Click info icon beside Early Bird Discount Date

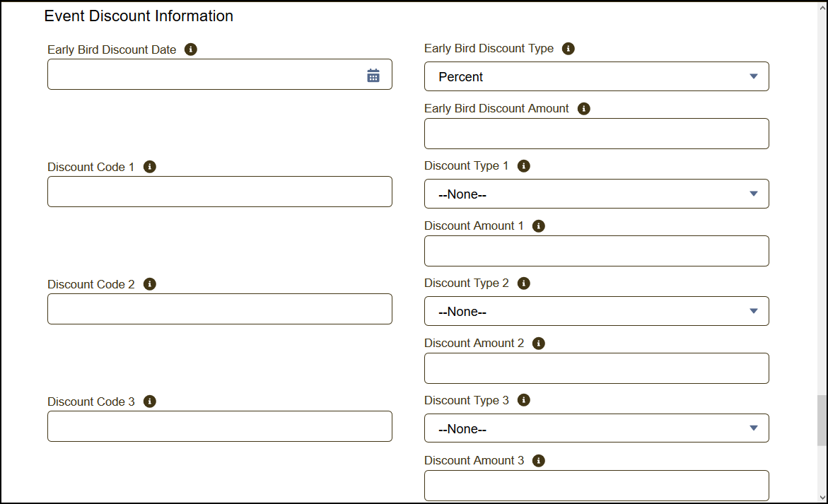click(x=190, y=49)
